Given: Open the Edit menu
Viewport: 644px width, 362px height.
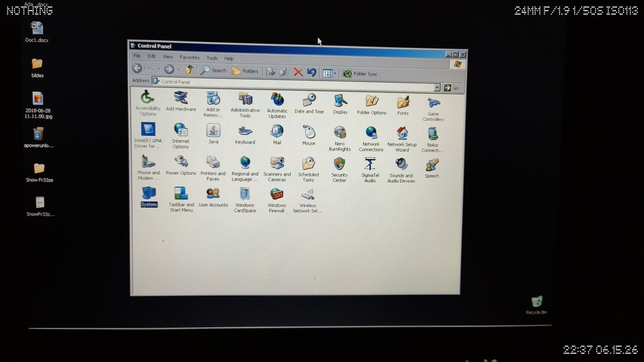Looking at the screenshot, I should pos(152,56).
